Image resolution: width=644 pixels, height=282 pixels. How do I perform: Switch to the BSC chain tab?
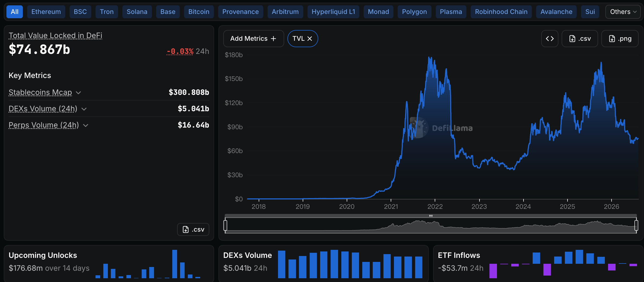point(80,12)
